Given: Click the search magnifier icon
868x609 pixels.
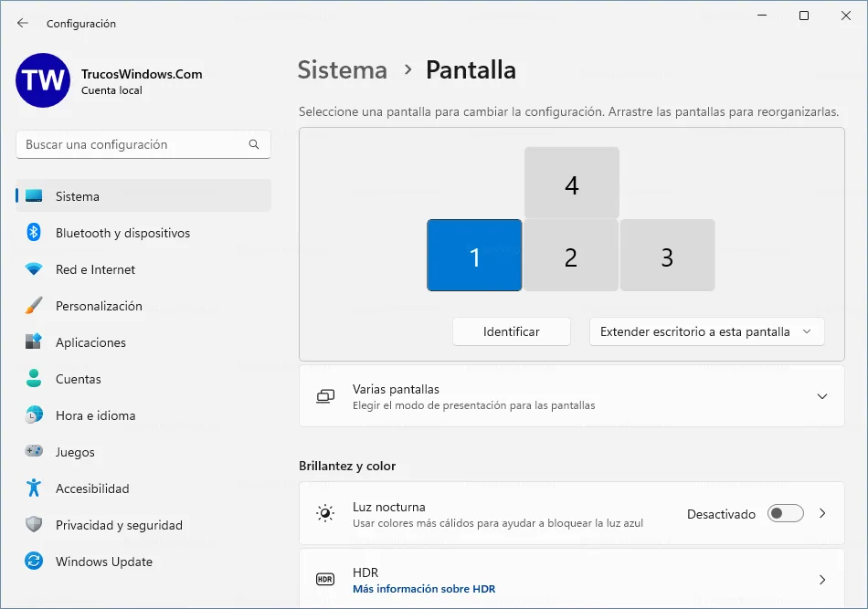Looking at the screenshot, I should (x=254, y=144).
